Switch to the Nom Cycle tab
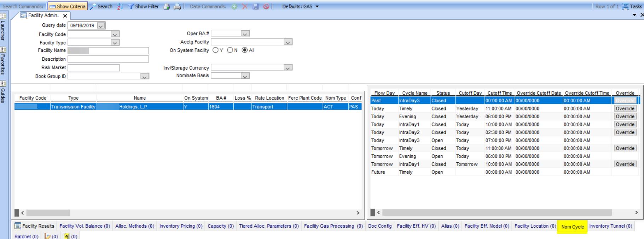The height and width of the screenshot is (239, 644). click(x=572, y=227)
